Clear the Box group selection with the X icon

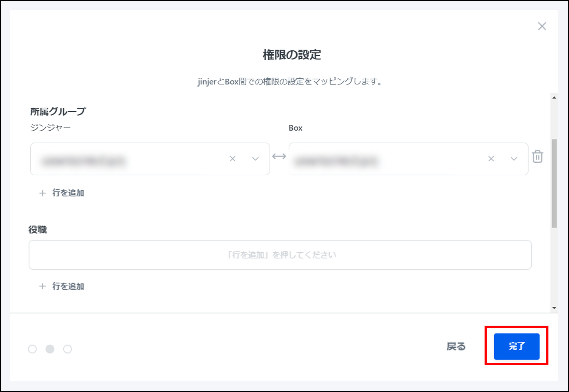(x=491, y=159)
